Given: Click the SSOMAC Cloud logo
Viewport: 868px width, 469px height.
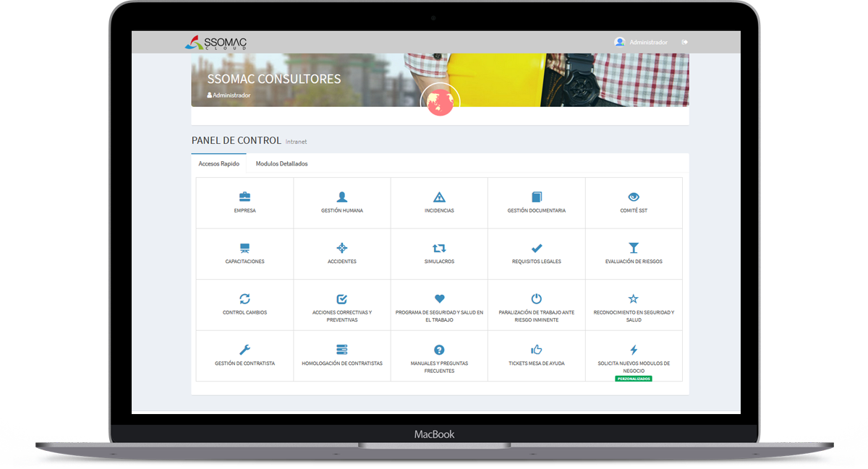Looking at the screenshot, I should (x=216, y=43).
